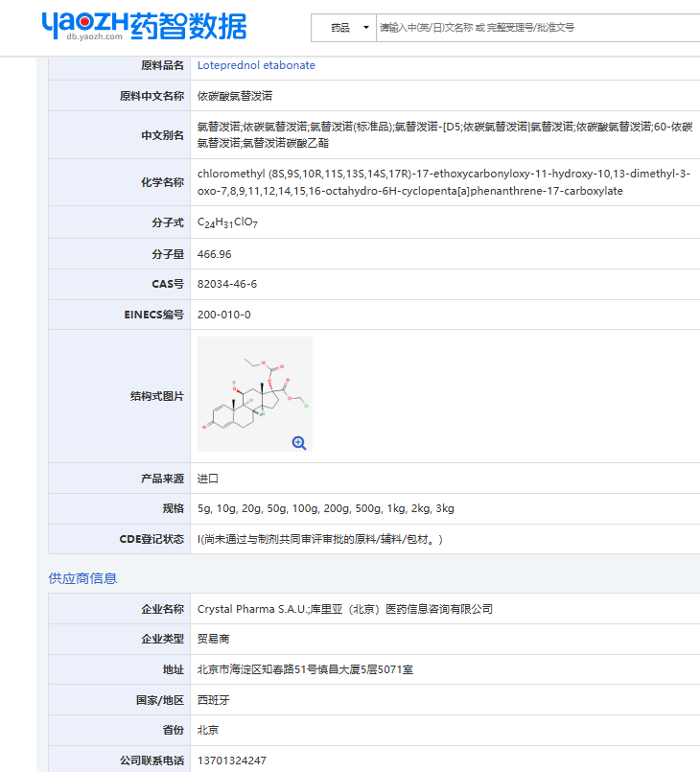Click the Chinese name 依碳酸氯替泼诺
700x772 pixels.
point(236,96)
